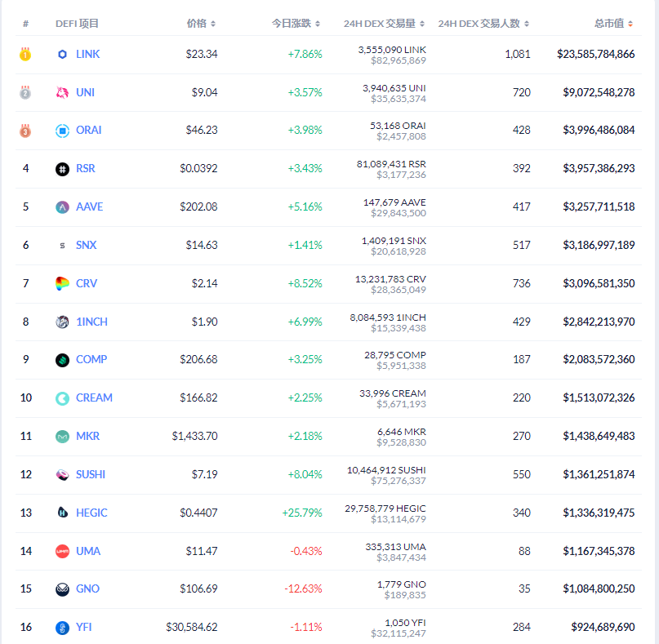The image size is (659, 644).
Task: Click the CREAM token logo icon
Action: [62, 398]
